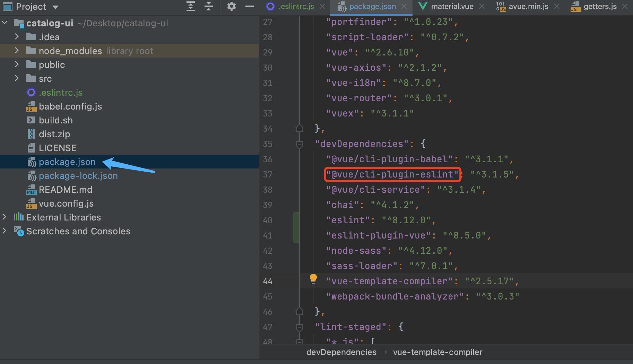Click the "node-sass" key on line 42

[356, 251]
